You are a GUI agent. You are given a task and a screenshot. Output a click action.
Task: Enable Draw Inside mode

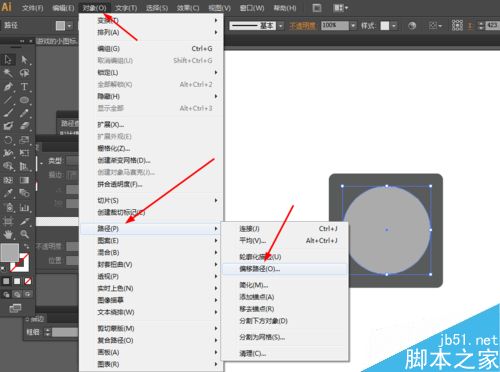[28, 294]
